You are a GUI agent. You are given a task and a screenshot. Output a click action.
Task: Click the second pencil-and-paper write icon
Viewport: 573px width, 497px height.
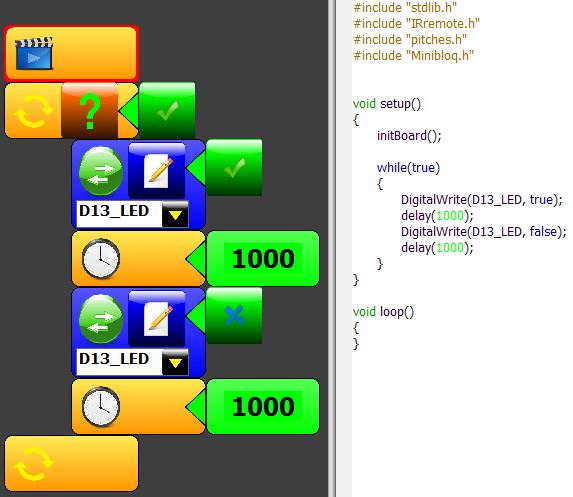point(157,319)
